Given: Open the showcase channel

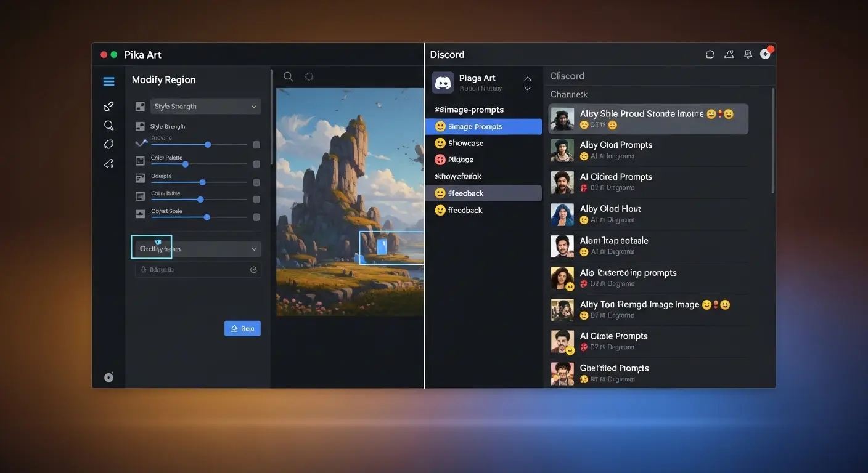Looking at the screenshot, I should (466, 143).
